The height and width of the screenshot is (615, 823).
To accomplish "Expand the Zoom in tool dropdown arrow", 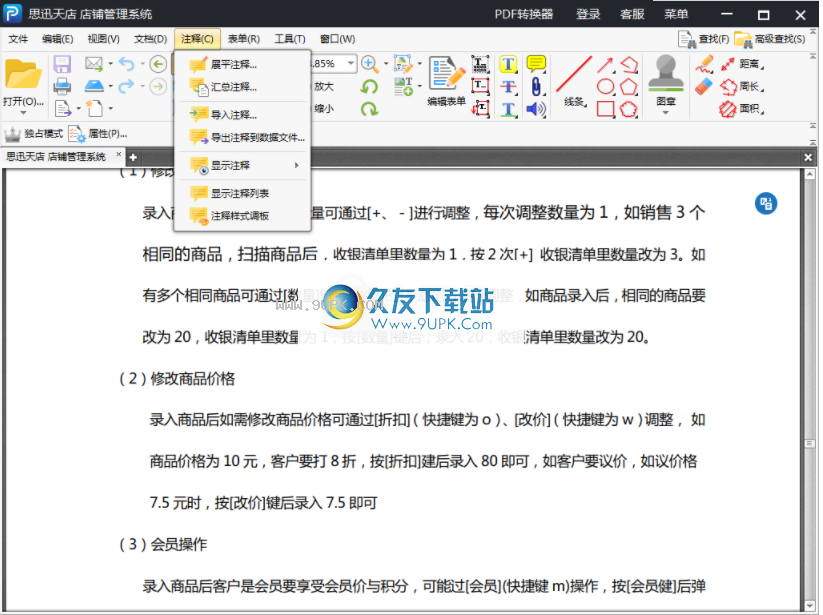I will 386,64.
